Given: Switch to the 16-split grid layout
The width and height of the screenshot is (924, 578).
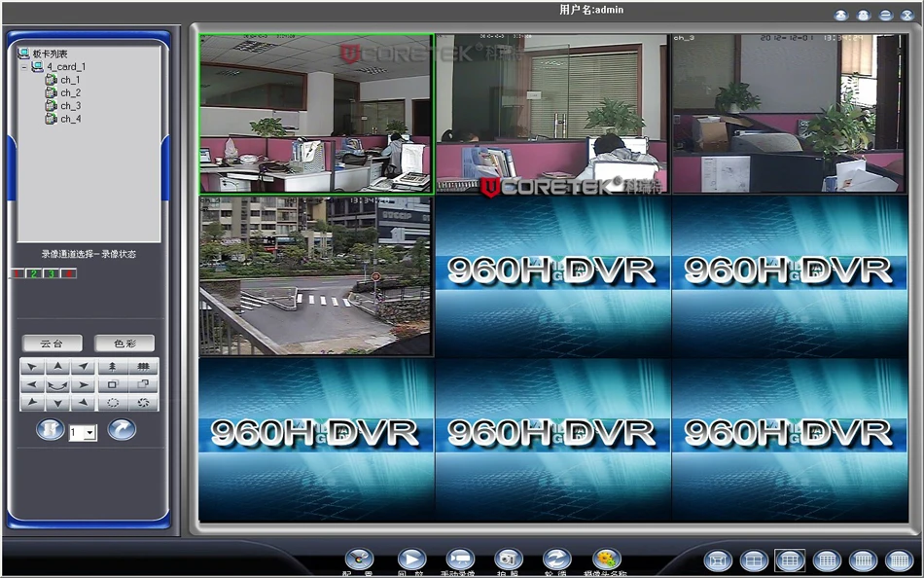Looking at the screenshot, I should [827, 560].
